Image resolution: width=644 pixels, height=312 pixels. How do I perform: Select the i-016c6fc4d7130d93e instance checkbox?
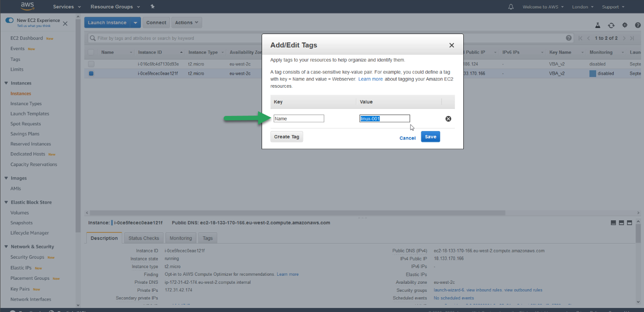[91, 64]
